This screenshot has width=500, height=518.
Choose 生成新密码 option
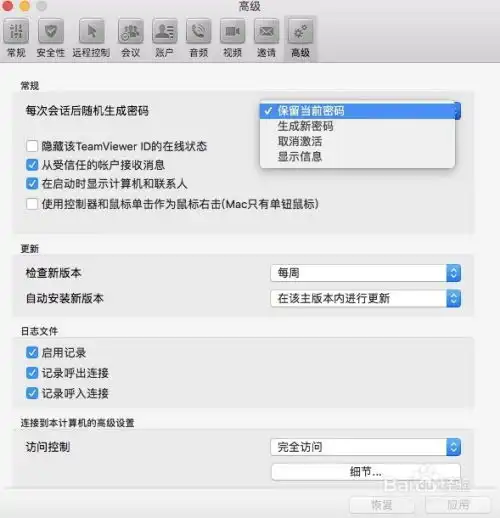pyautogui.click(x=357, y=126)
